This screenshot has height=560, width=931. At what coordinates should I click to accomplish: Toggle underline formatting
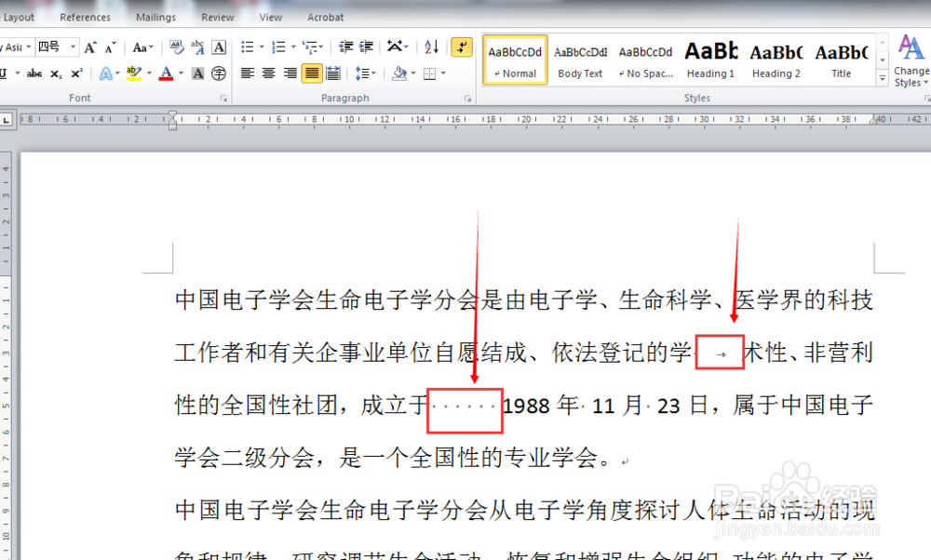click(4, 73)
